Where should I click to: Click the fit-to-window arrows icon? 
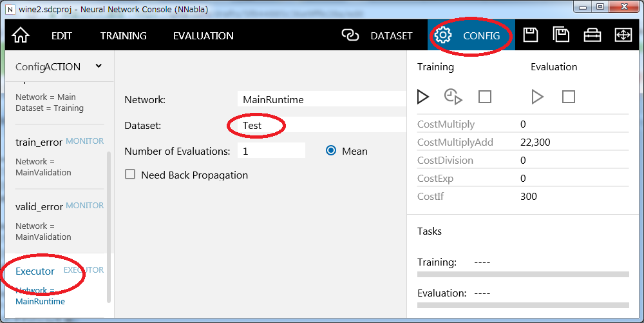tap(623, 35)
